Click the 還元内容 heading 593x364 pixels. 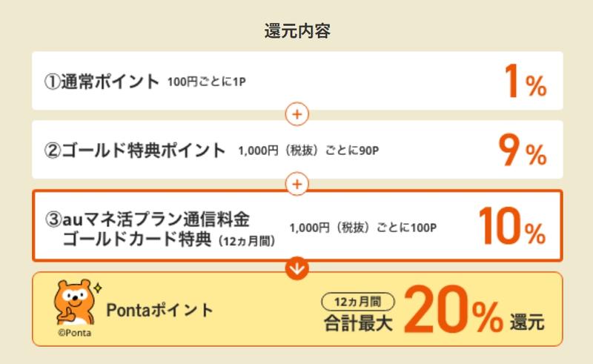coord(296,31)
